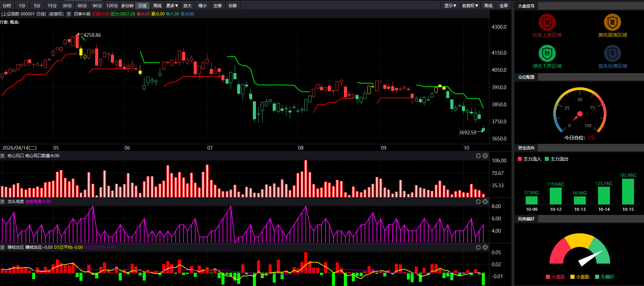This screenshot has width=644, height=286.
Task: Choose the 15分 timeframe tab
Action: pos(52,5)
